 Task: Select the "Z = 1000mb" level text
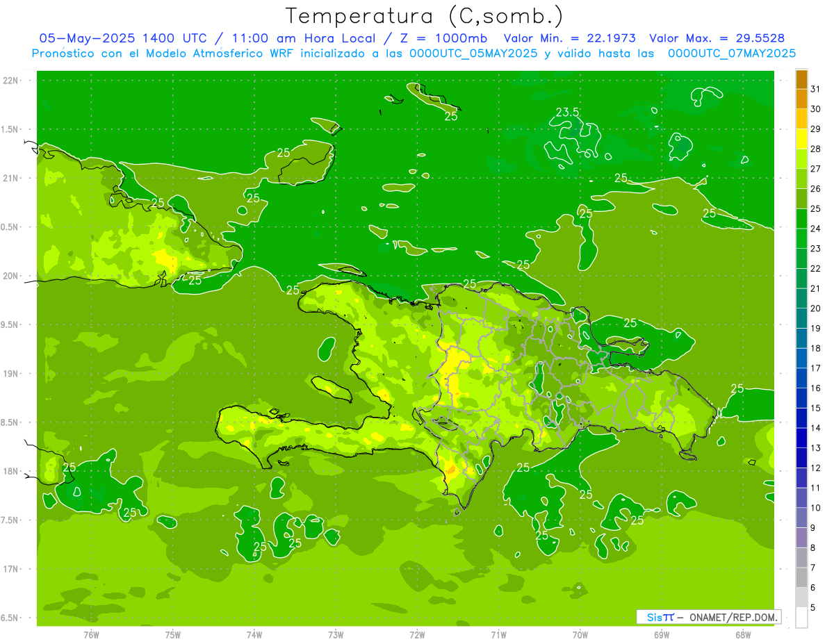(x=444, y=38)
